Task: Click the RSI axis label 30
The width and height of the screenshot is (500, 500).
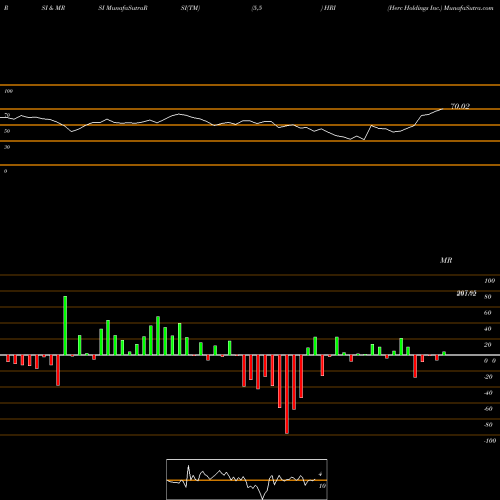Action: [7, 147]
